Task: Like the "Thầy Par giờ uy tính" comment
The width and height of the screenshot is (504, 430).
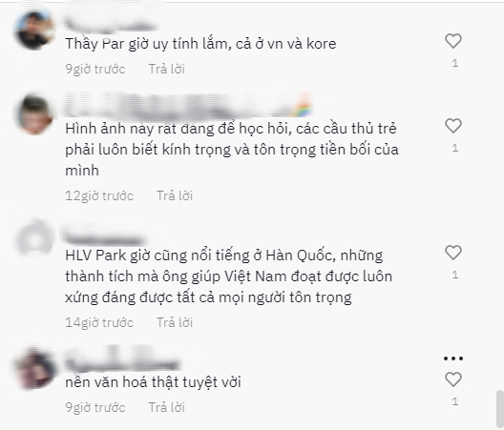Action: point(453,41)
